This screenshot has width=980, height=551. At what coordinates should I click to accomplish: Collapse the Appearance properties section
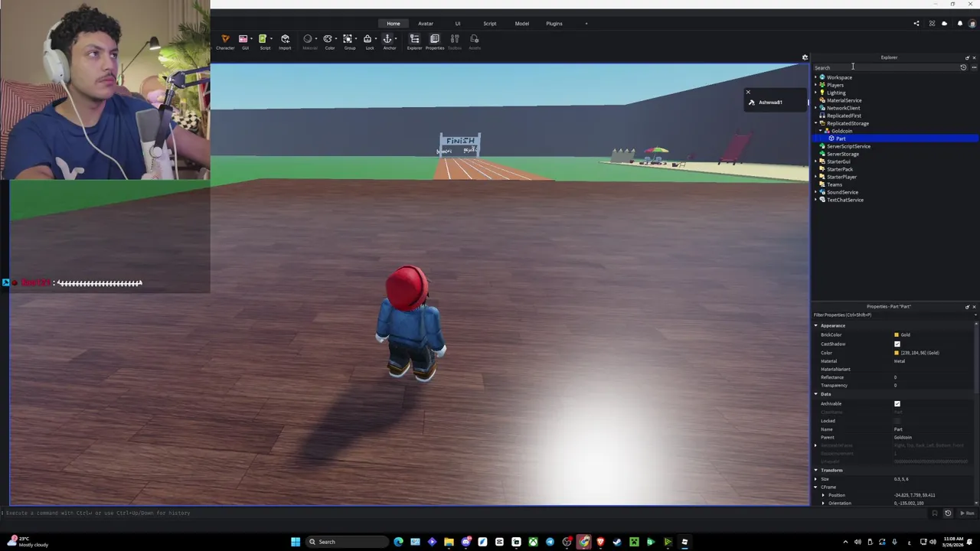[816, 326]
